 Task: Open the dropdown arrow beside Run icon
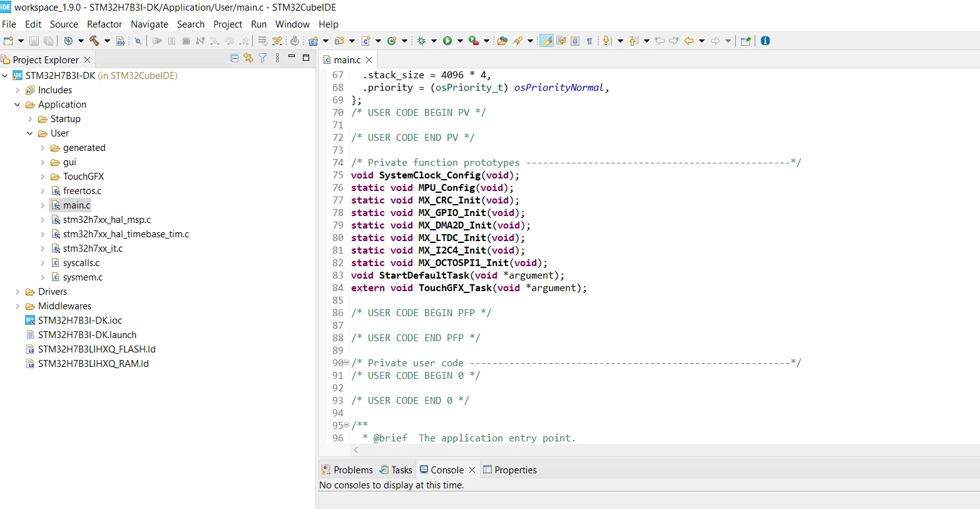coord(460,41)
